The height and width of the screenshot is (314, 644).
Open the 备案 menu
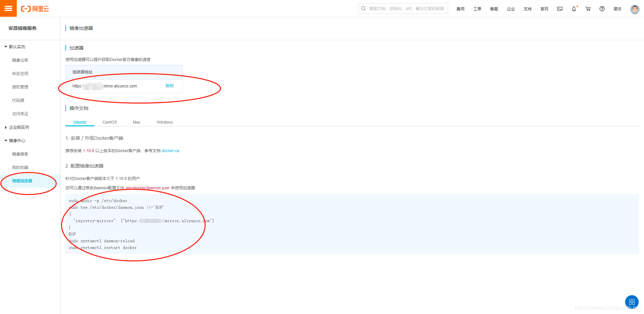(x=494, y=9)
